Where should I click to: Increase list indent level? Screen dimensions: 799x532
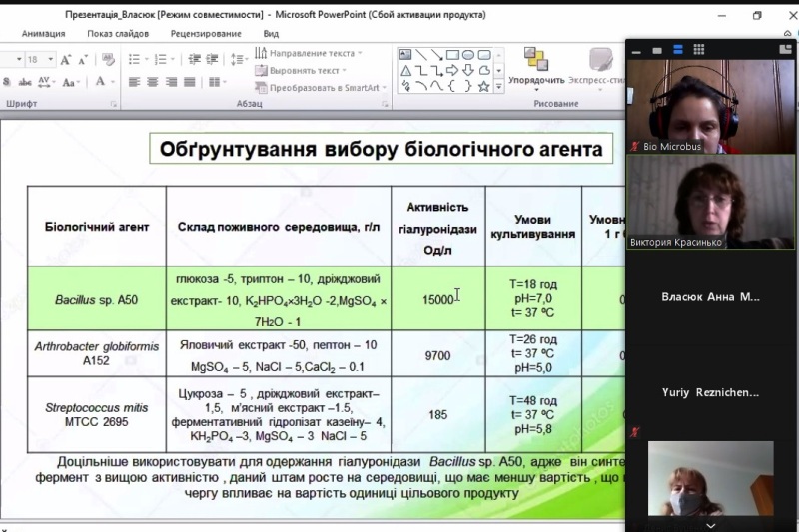click(212, 60)
